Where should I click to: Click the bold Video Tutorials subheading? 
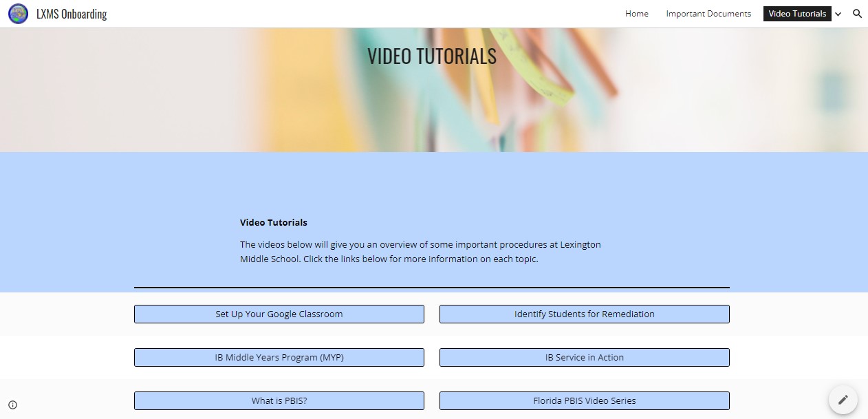[273, 223]
